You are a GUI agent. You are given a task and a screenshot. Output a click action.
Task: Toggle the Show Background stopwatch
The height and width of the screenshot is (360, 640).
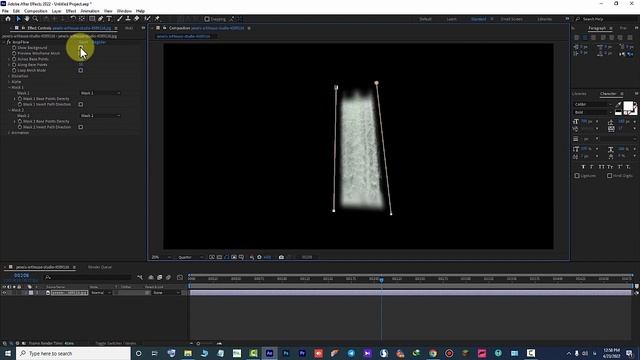coord(14,48)
